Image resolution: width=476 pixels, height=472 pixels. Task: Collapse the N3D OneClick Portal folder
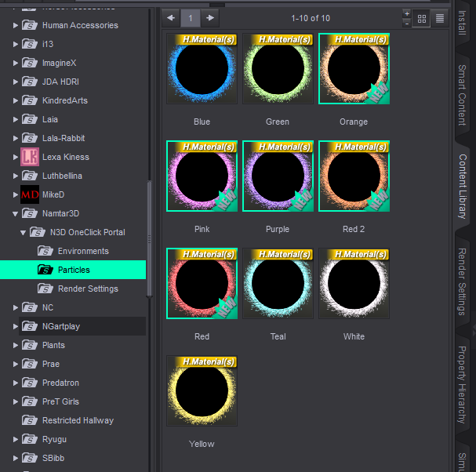point(23,232)
